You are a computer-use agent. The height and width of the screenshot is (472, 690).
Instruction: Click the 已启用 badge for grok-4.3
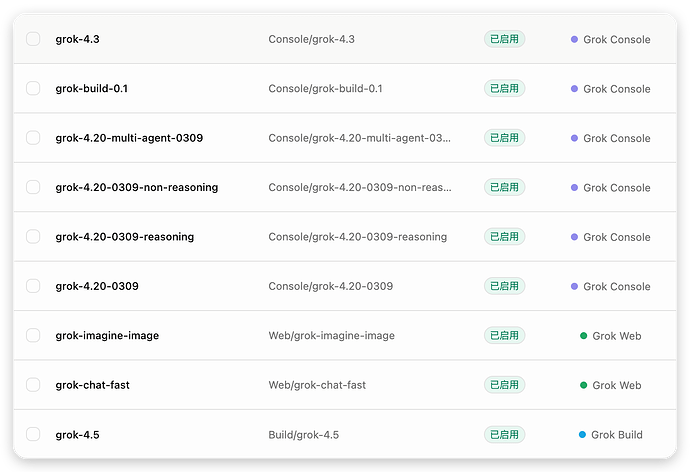coord(504,39)
